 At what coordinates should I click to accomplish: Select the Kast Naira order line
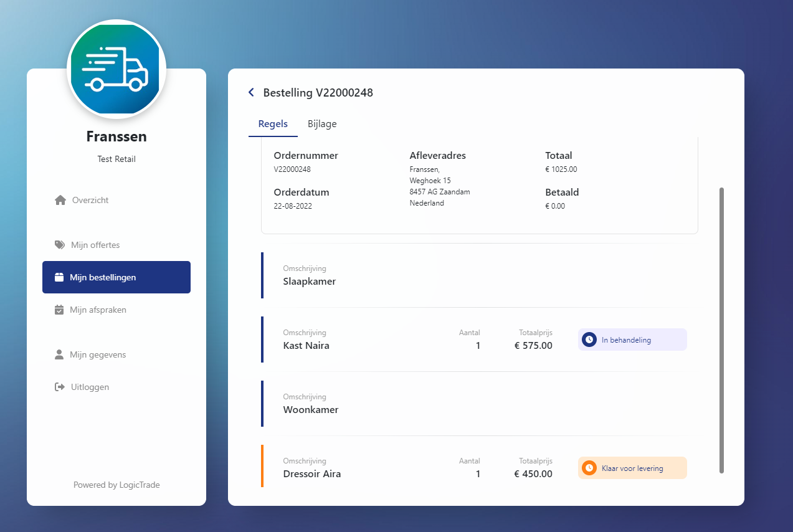pos(306,345)
